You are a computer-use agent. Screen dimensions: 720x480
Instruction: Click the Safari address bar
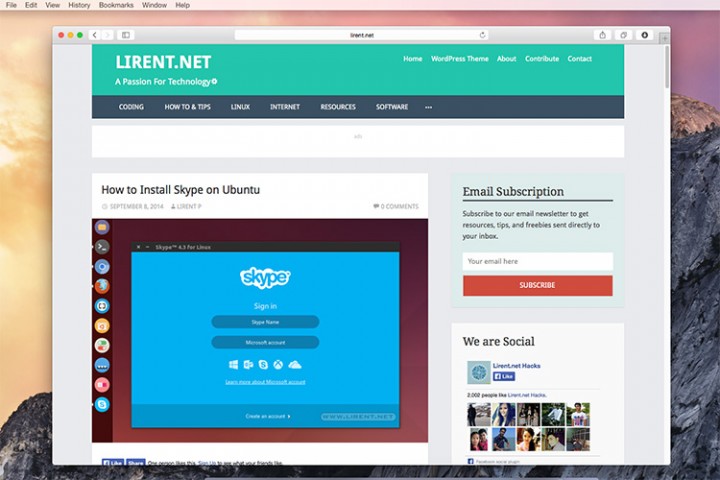(x=361, y=35)
